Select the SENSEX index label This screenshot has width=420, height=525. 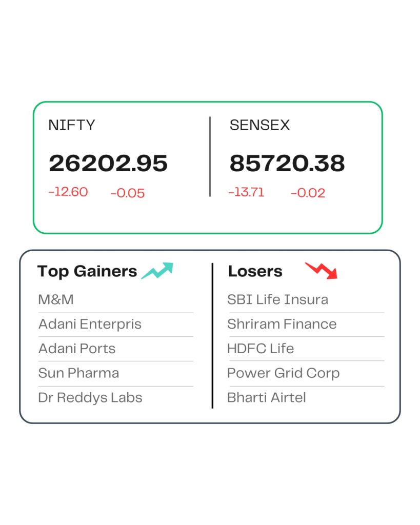(x=259, y=125)
